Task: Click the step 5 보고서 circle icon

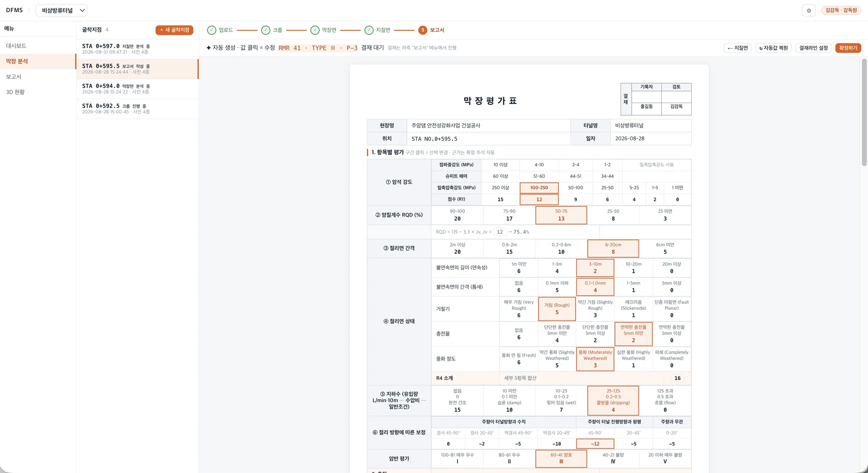Action: click(423, 30)
